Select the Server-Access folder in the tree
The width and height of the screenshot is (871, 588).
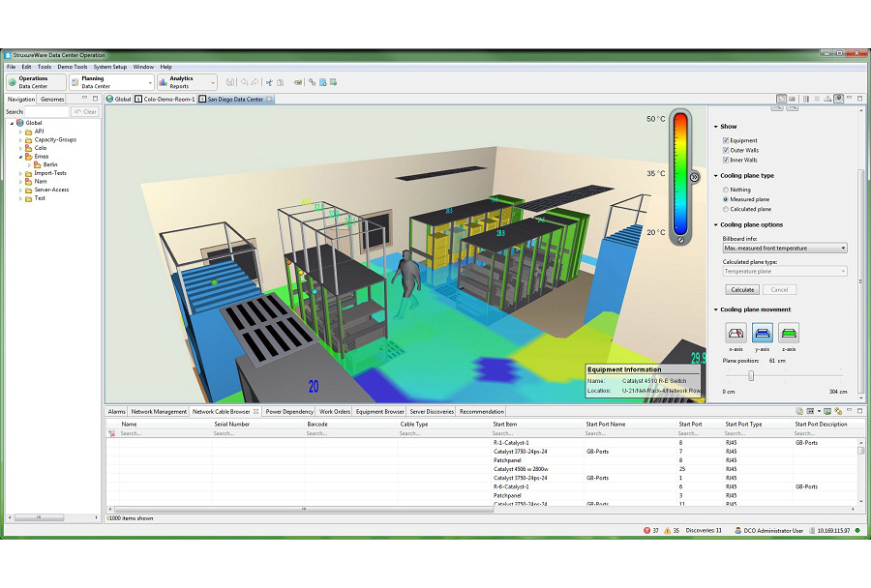click(x=51, y=190)
